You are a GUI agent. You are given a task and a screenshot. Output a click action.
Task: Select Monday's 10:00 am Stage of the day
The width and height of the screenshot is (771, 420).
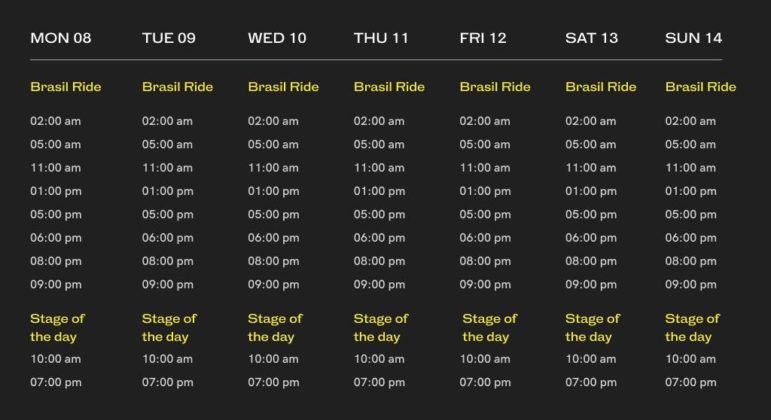click(56, 359)
